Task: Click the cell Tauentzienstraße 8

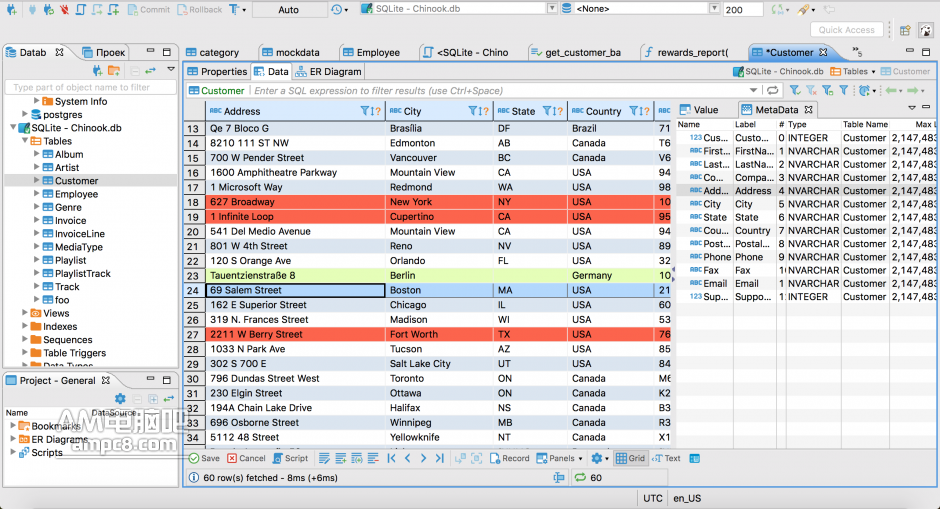Action: 295,275
